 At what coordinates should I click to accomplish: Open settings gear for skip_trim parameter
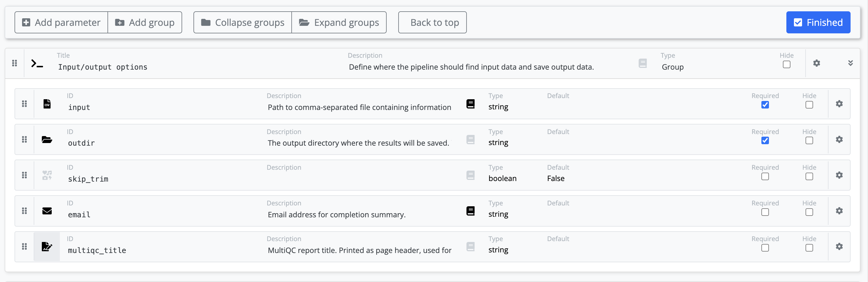pos(839,175)
